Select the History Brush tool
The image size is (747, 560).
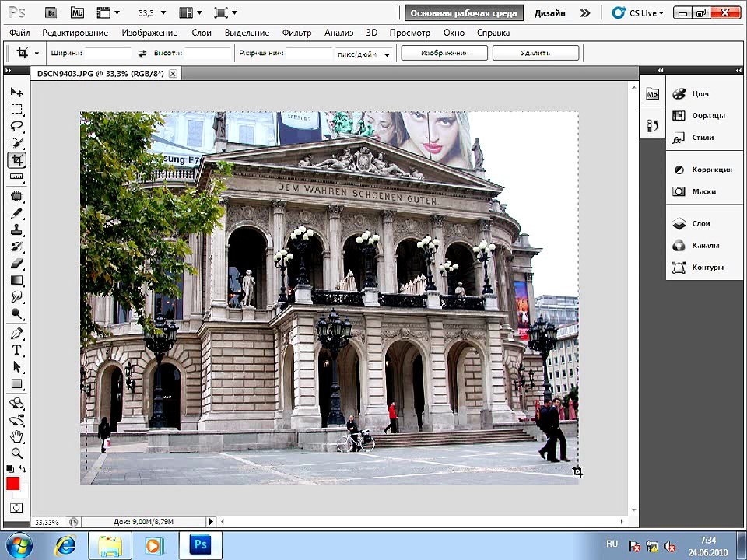click(x=16, y=247)
